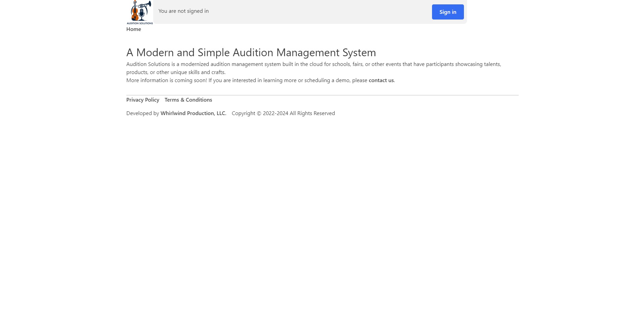This screenshot has height=324, width=644.
Task: Click the 'AUDITION SOLUTIONS' caption under the logo
Action: [x=140, y=23]
